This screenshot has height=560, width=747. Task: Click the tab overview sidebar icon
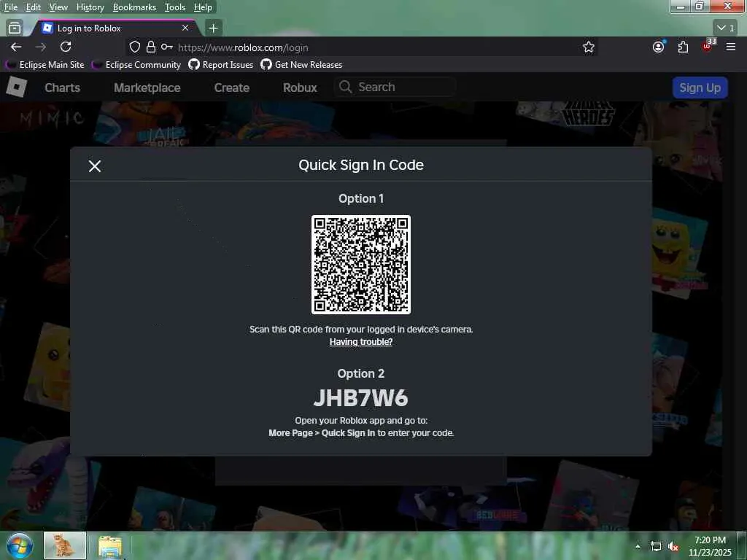(15, 28)
